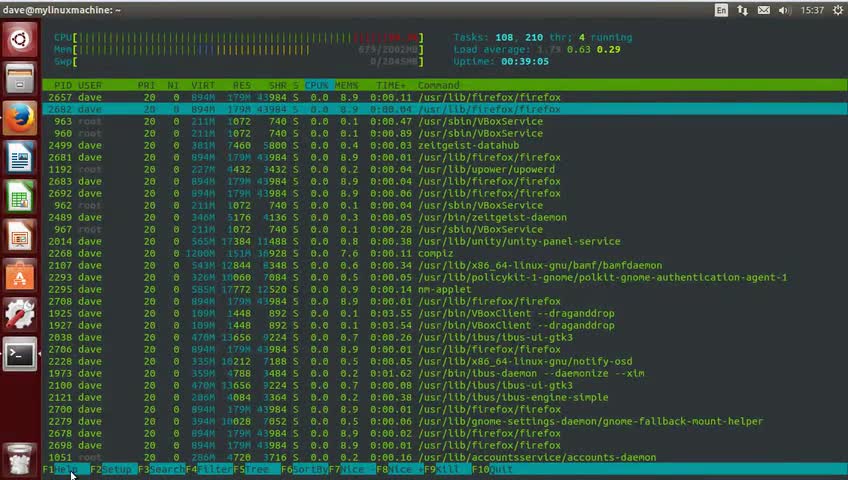848x480 pixels.
Task: Open the Files manager launcher icon
Action: coord(20,78)
